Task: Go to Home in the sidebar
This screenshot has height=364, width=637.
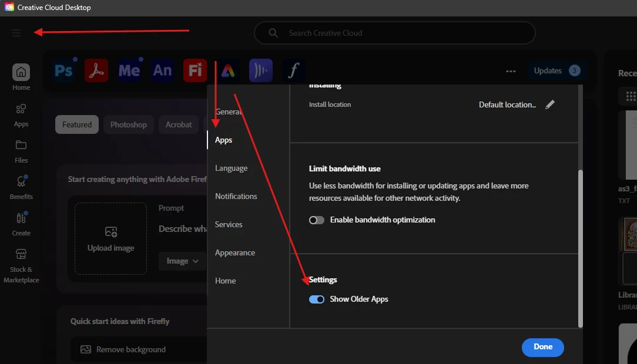Action: 21,77
